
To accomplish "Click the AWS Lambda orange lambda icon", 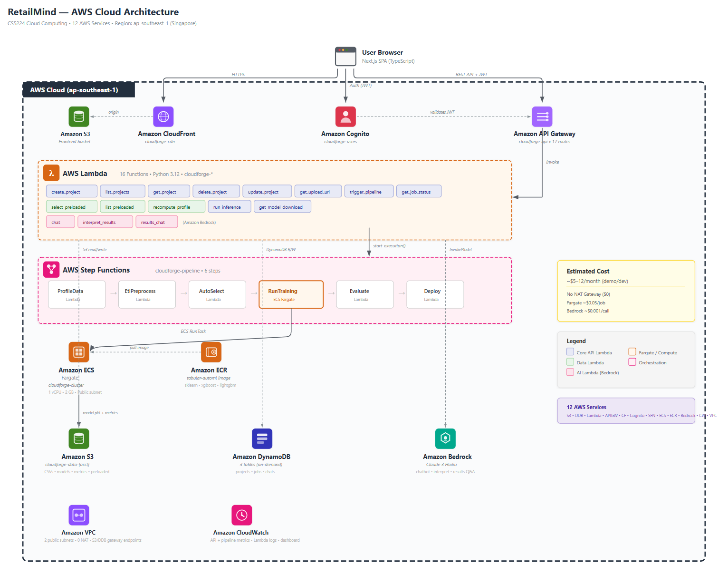I will 51,173.
